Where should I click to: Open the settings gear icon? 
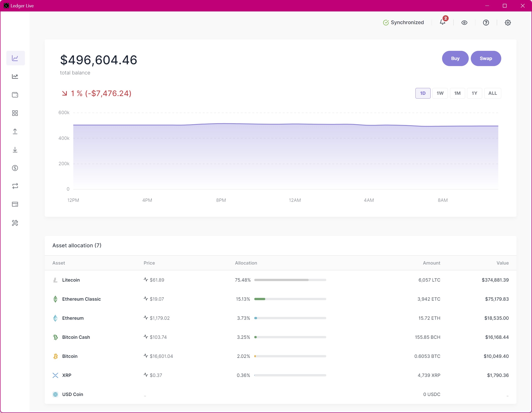point(508,23)
